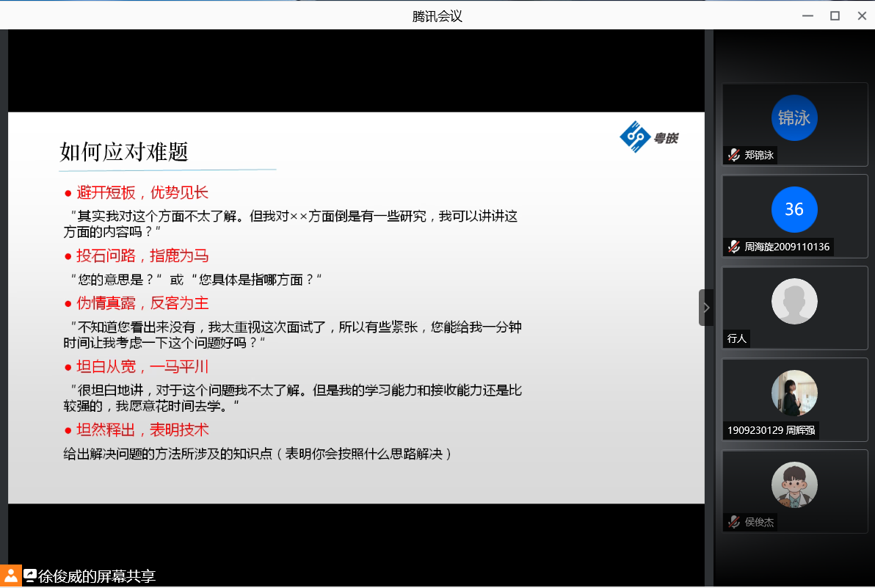
Task: Select the 行人 participant tile
Action: click(x=794, y=307)
